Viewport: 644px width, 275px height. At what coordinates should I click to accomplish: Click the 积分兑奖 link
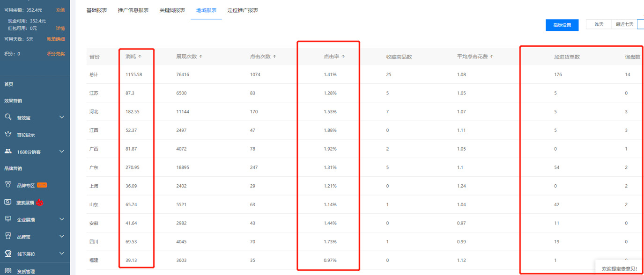[x=56, y=54]
